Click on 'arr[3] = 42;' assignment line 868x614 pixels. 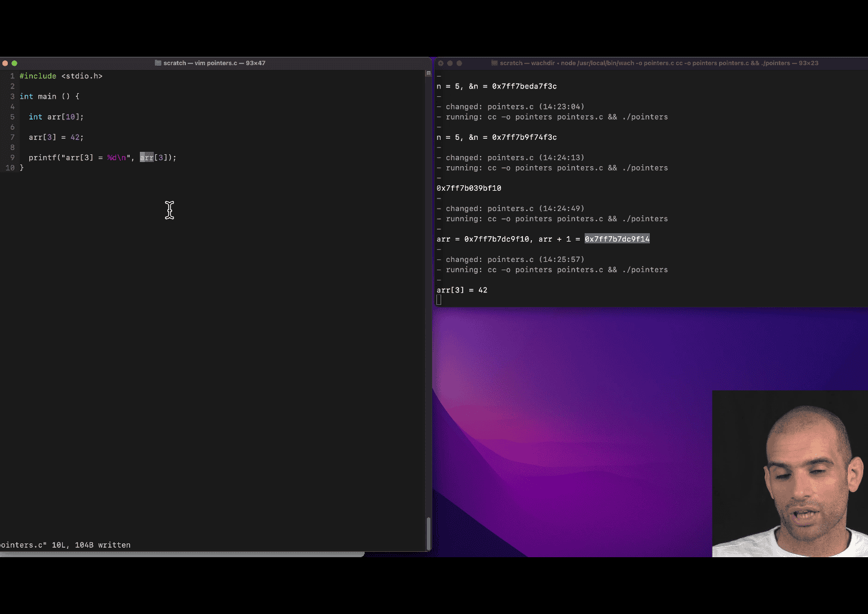(x=56, y=137)
